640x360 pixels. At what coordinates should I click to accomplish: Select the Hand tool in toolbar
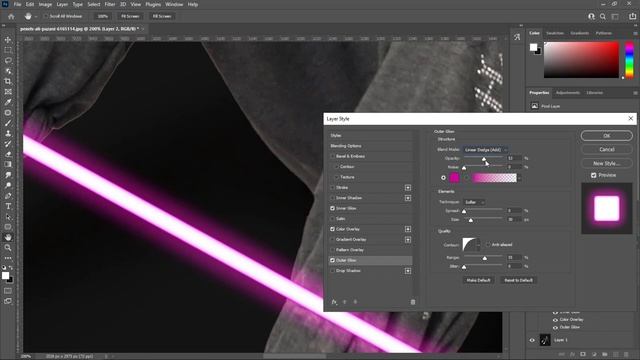[8, 237]
